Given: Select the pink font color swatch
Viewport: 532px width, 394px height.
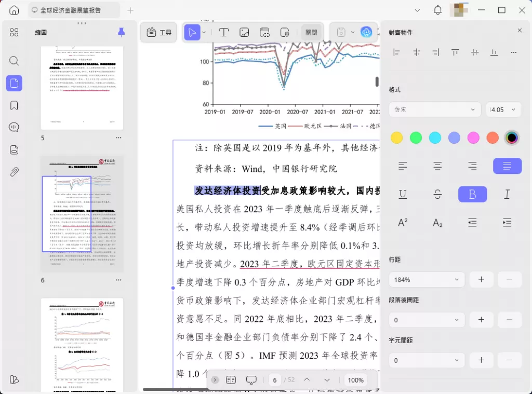Looking at the screenshot, I should [473, 138].
